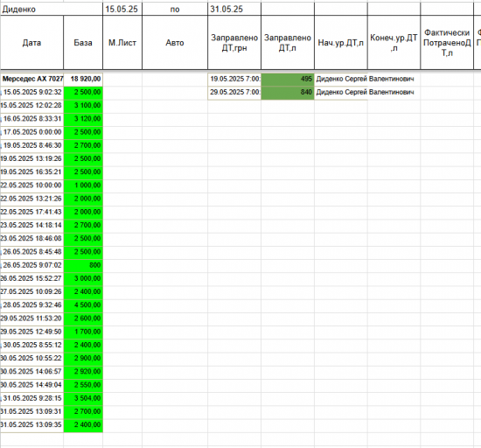Select the header Заправлено ДТ,грн
The image size is (481, 448).
[234, 43]
